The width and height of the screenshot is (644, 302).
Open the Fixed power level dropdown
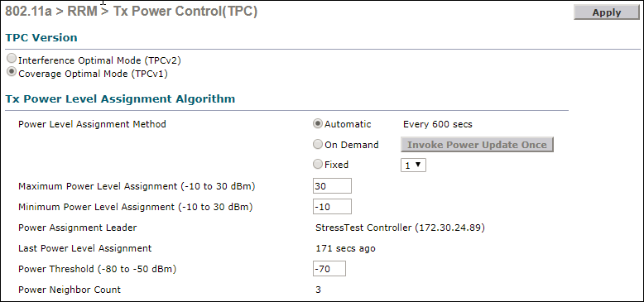pos(413,165)
